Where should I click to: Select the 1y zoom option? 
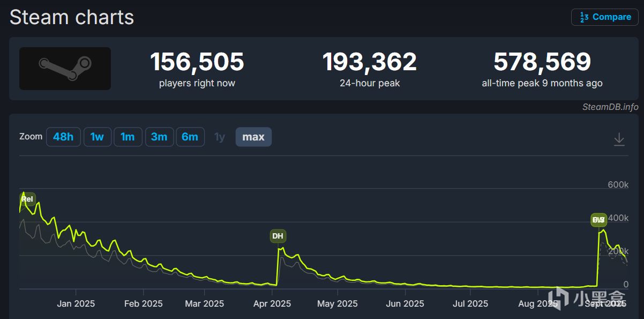pos(220,137)
